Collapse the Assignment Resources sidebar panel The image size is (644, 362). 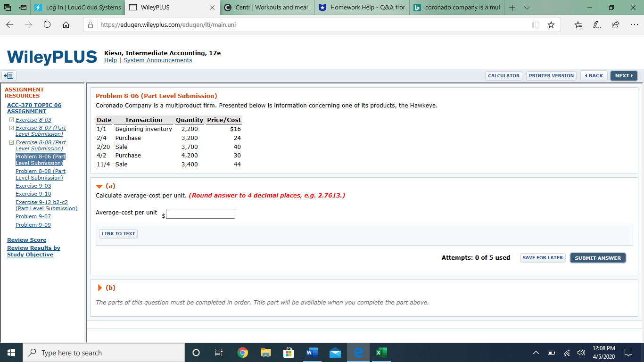click(x=8, y=75)
